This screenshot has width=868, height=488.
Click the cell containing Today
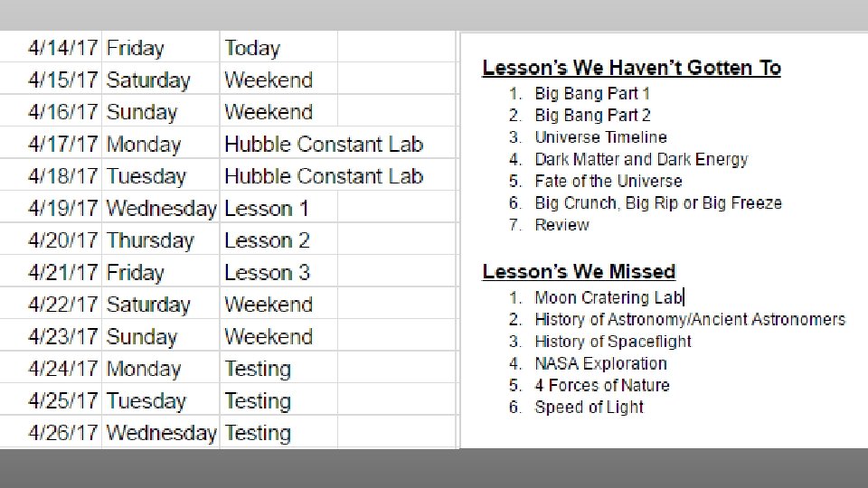tap(252, 48)
